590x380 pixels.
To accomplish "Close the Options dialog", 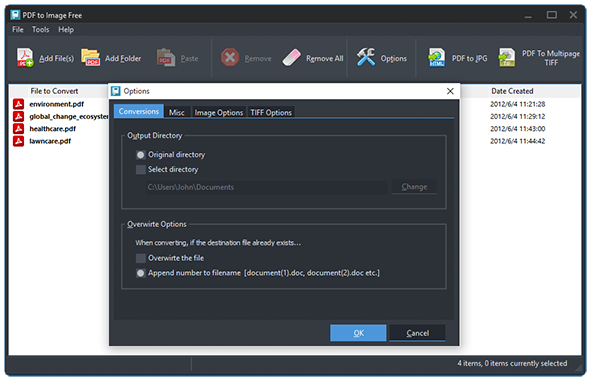I will point(450,91).
